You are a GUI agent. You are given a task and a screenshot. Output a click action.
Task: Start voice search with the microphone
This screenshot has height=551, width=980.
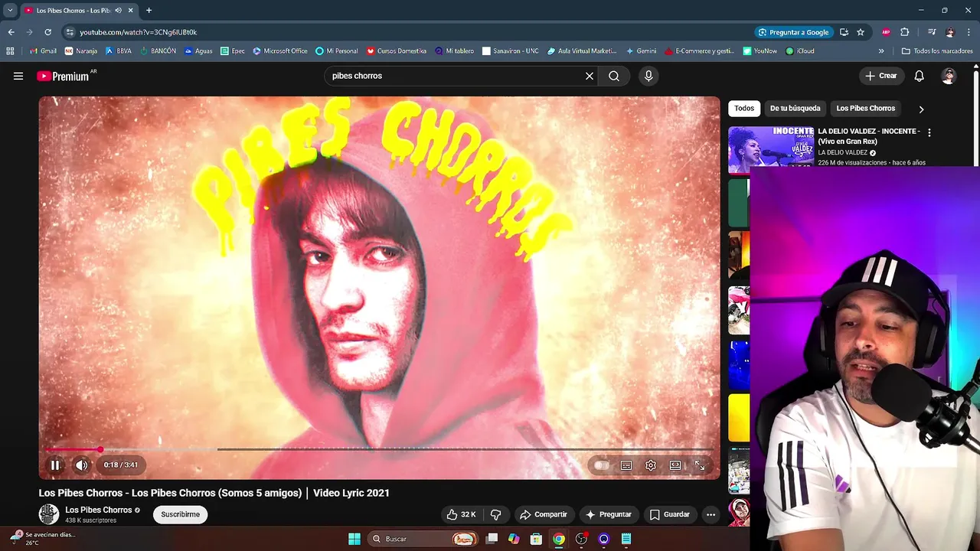click(x=648, y=76)
